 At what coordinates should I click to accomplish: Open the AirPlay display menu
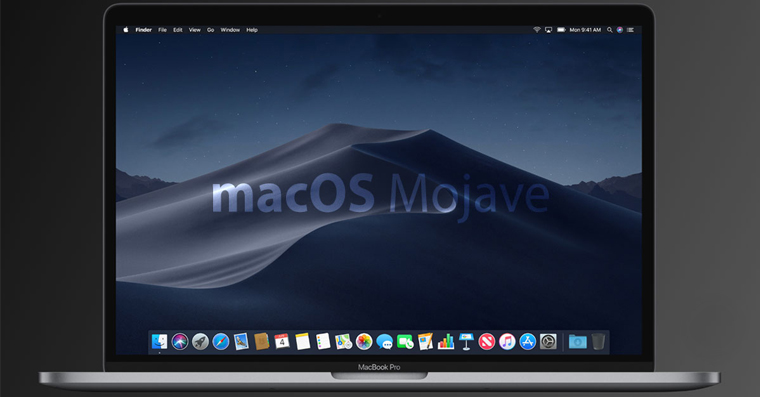(548, 30)
